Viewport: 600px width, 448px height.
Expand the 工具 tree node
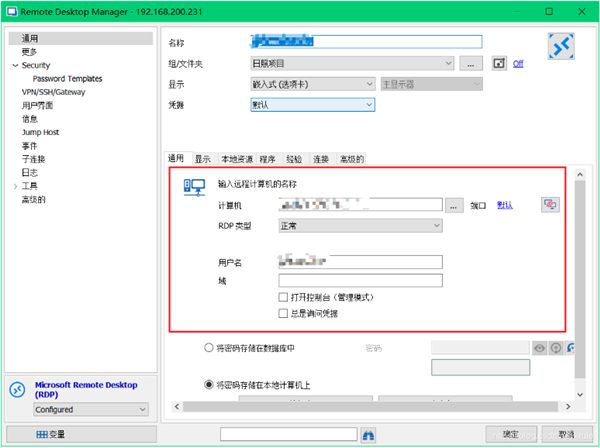pos(15,186)
